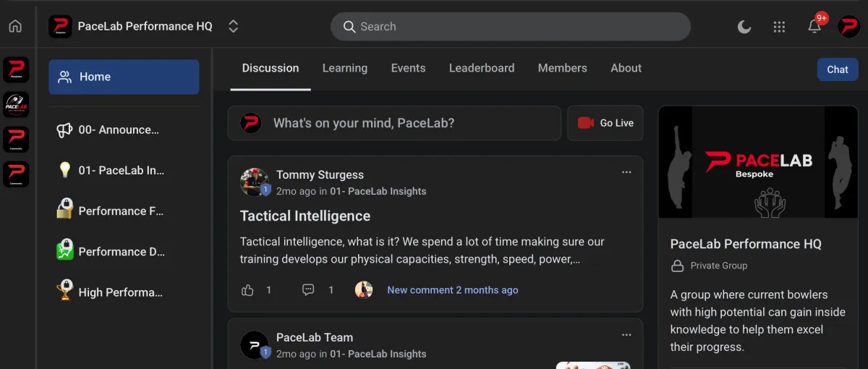The width and height of the screenshot is (868, 369).
Task: Click the PaceLab Performance HQ heading in sidebar card
Action: (x=746, y=244)
